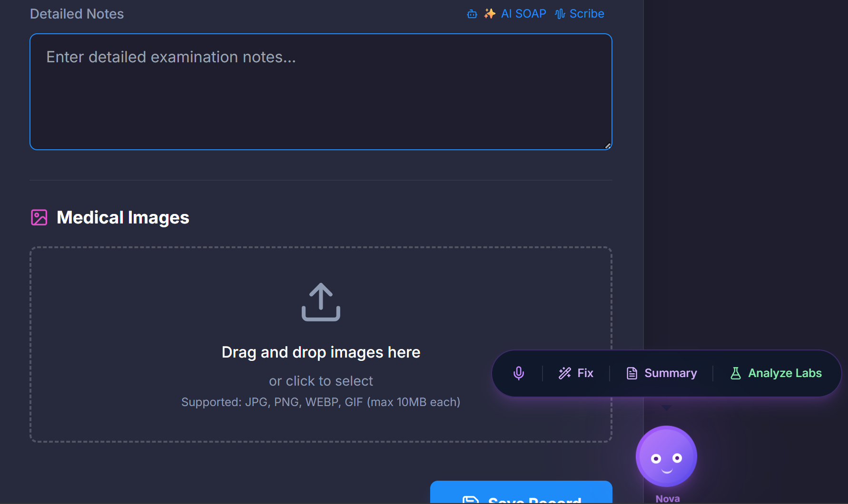Click the pink Medical Images picture icon
Viewport: 848px width, 504px height.
pos(39,217)
